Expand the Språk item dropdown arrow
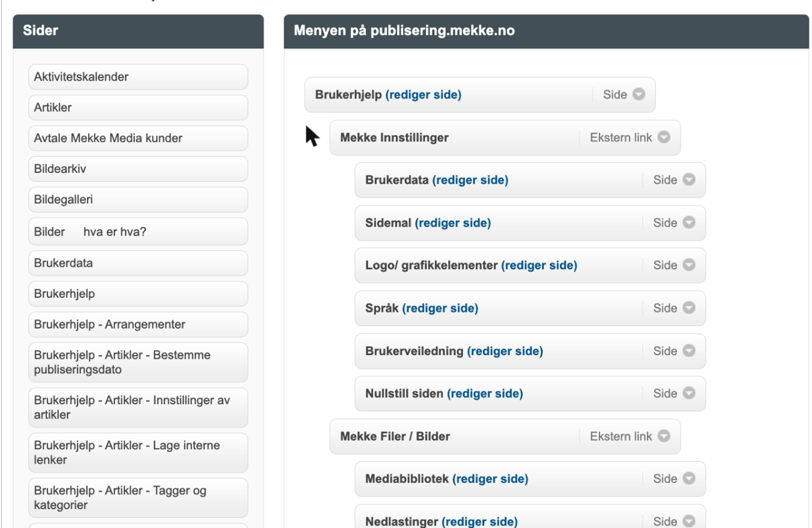Viewport: 812px width, 528px height. [x=688, y=308]
